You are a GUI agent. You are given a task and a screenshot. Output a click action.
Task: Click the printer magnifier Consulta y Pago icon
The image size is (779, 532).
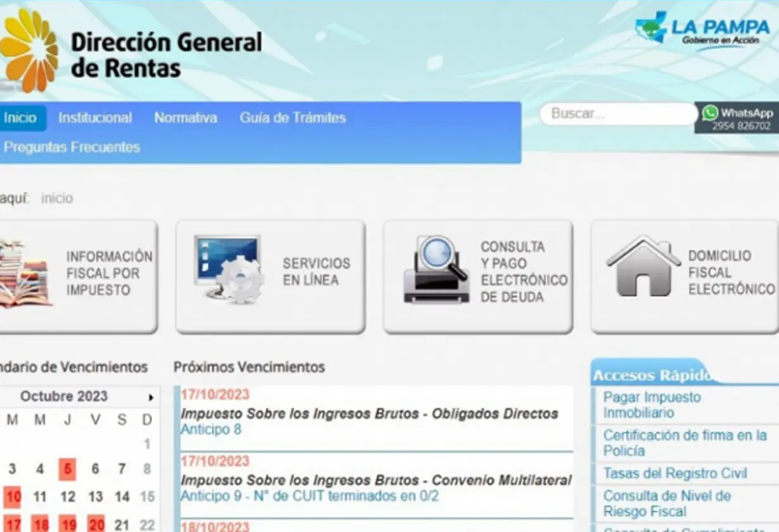pyautogui.click(x=436, y=270)
